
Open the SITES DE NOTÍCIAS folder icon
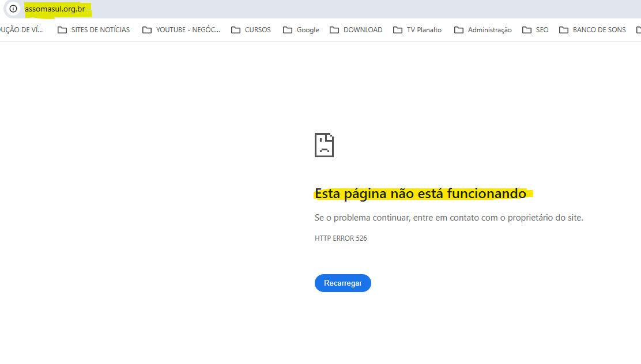[63, 29]
